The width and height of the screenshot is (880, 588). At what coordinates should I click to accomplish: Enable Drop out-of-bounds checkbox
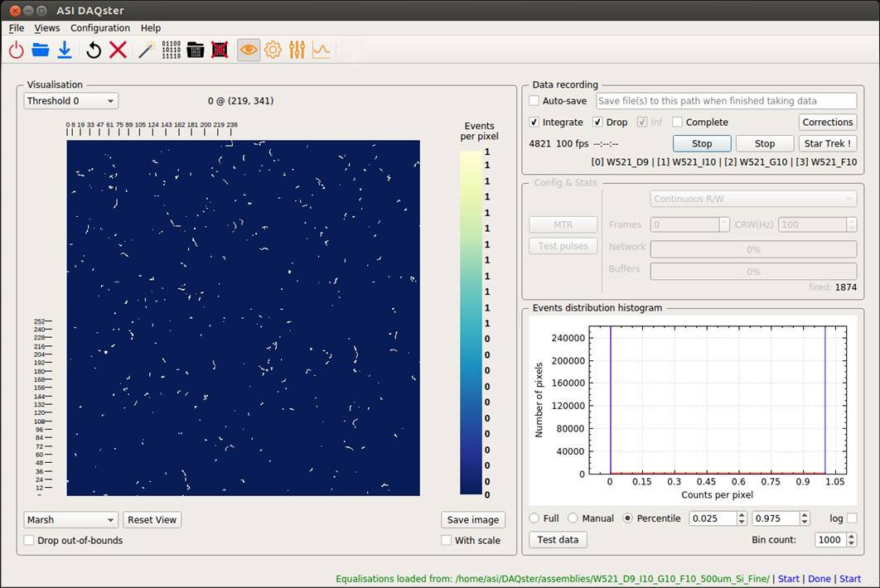point(29,540)
